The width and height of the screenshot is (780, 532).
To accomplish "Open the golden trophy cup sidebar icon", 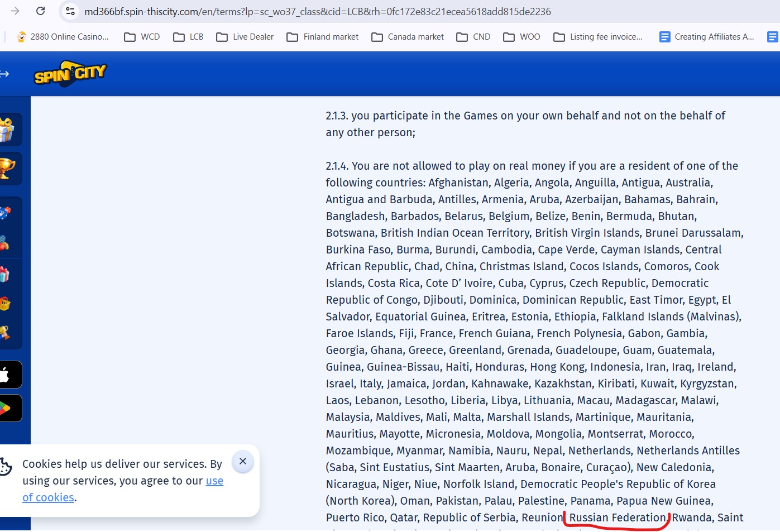I will [7, 169].
